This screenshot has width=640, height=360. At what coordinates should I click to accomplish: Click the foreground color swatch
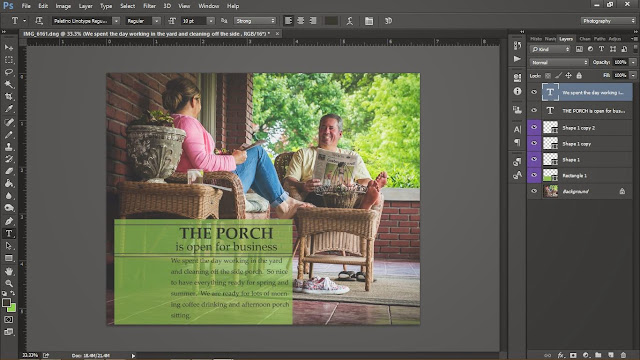click(x=6, y=303)
